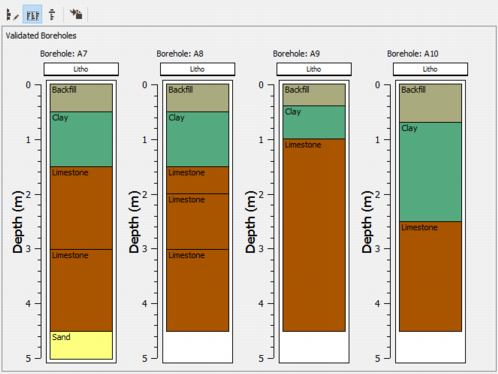Click the import to folder arrow icon
498x374 pixels.
76,14
